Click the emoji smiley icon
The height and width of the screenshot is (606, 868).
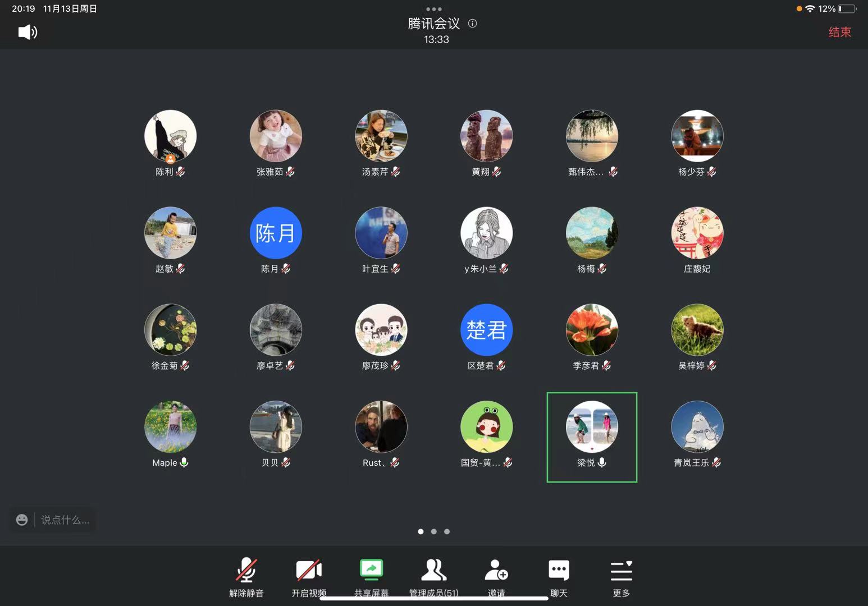[22, 520]
